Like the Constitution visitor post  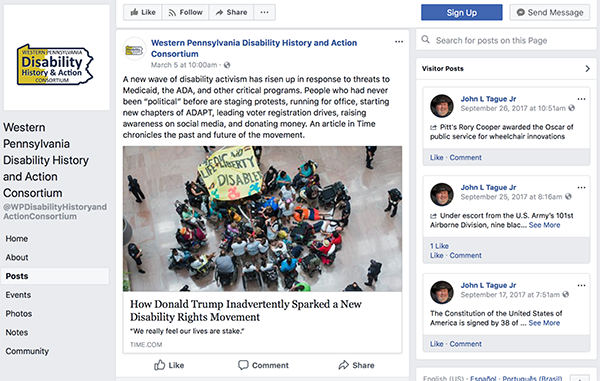click(436, 344)
